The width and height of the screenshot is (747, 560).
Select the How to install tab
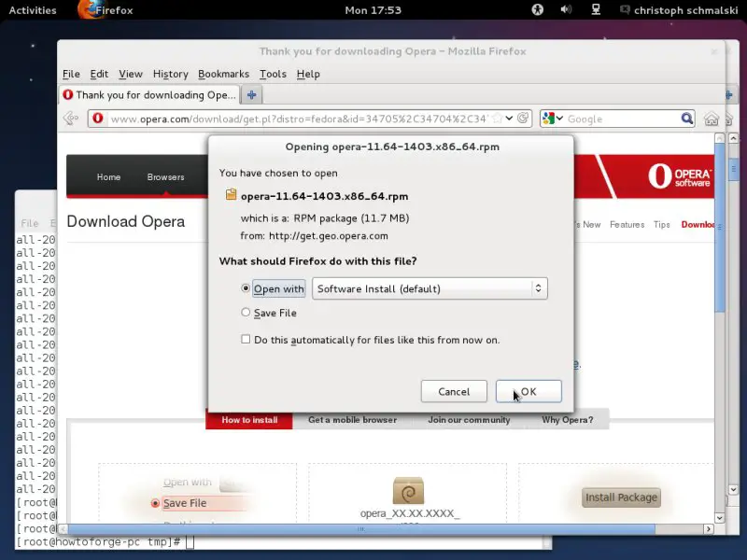coord(249,419)
